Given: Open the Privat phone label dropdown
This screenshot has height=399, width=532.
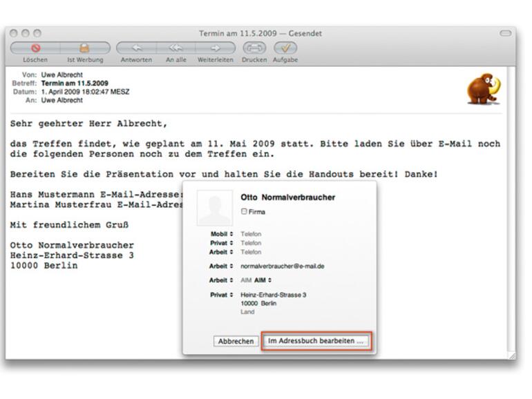Looking at the screenshot, I should click(x=222, y=243).
